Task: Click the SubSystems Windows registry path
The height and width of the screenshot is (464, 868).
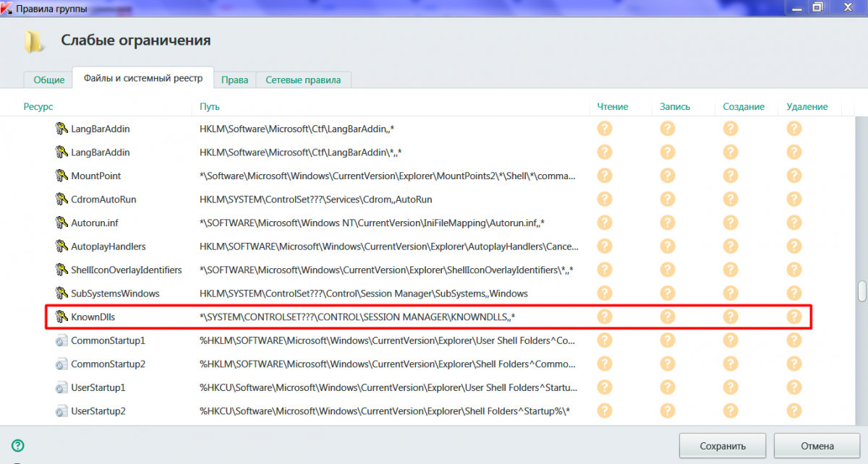Action: tap(364, 293)
